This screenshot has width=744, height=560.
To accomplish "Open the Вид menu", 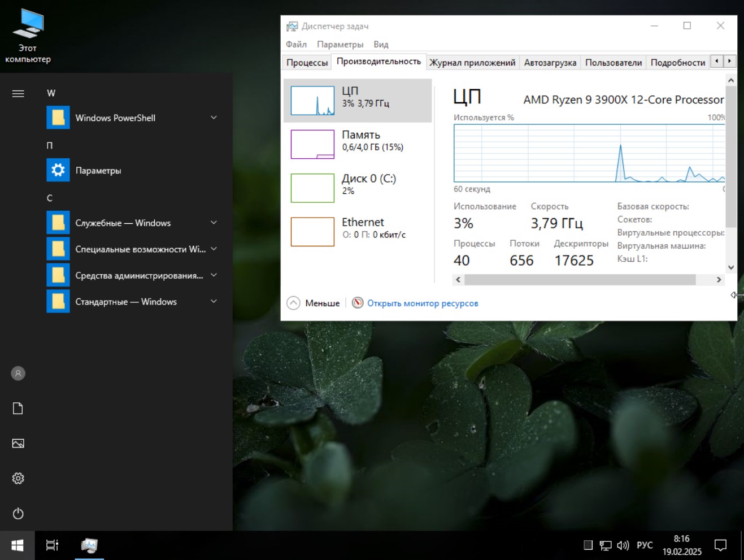I will pyautogui.click(x=381, y=44).
